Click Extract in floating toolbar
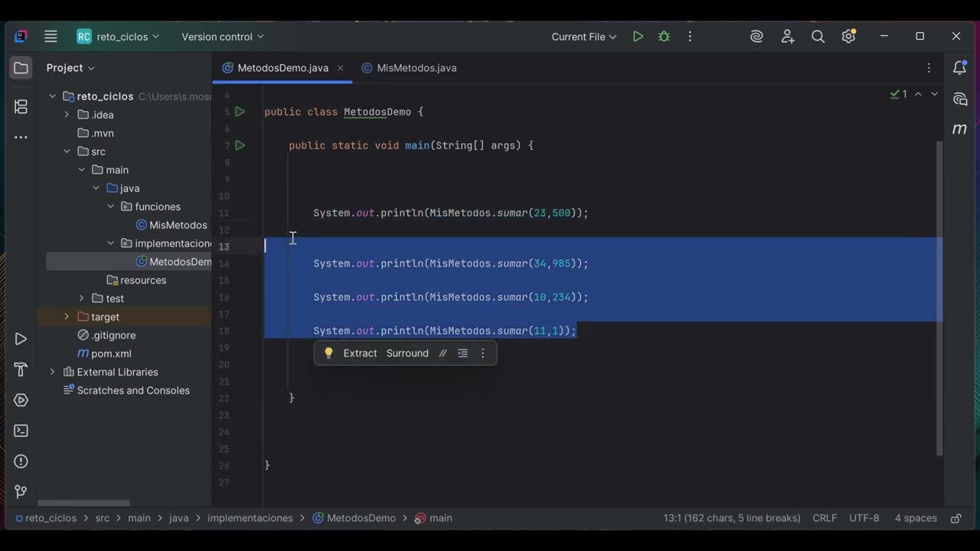 tap(360, 353)
